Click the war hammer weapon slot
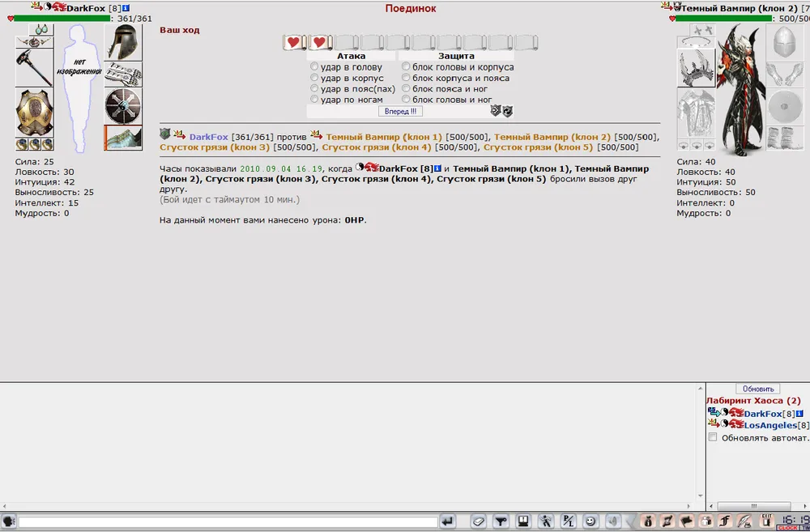Viewport: 810px width, 532px height. pos(34,66)
